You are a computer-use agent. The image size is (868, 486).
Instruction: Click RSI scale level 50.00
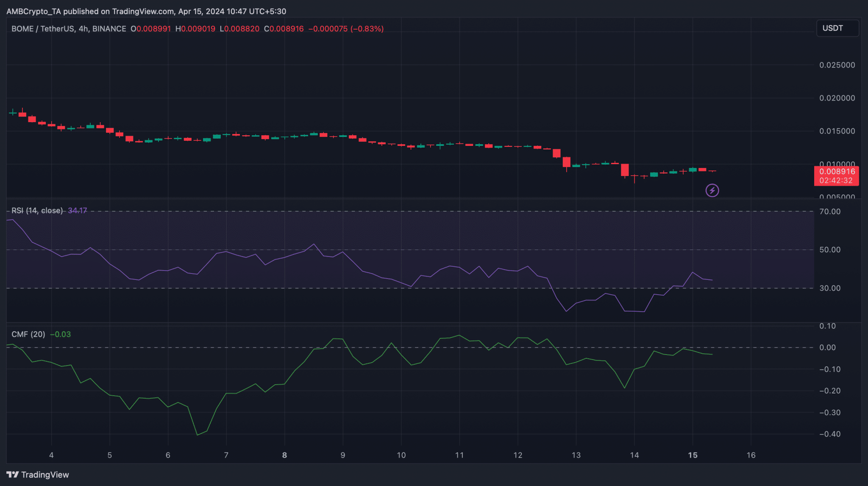tap(830, 250)
